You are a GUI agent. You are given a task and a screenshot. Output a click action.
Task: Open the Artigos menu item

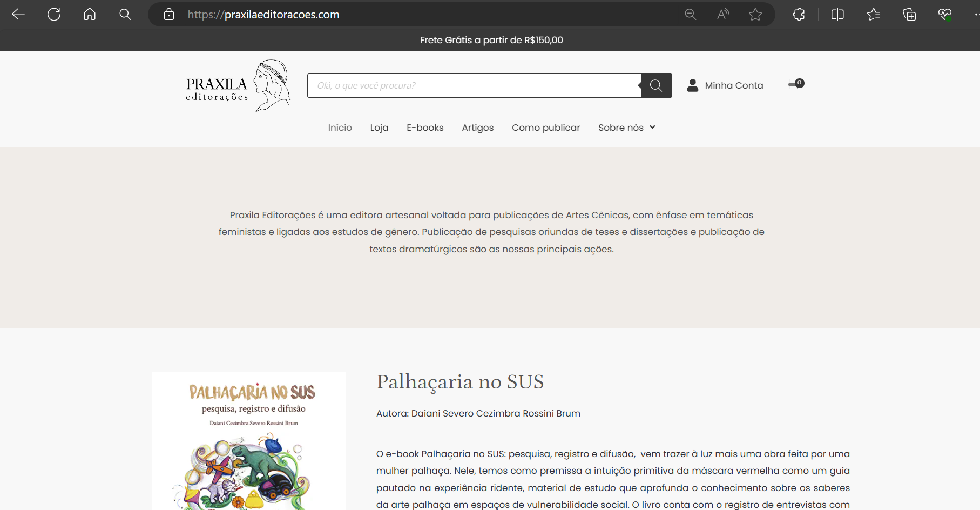(x=478, y=127)
